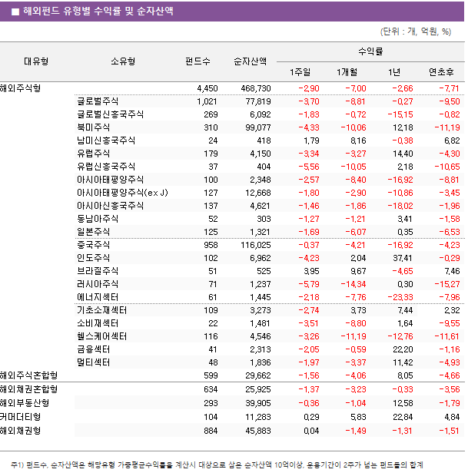
Task: Click the '해외채권혼합형' category label
Action: [x=29, y=389]
